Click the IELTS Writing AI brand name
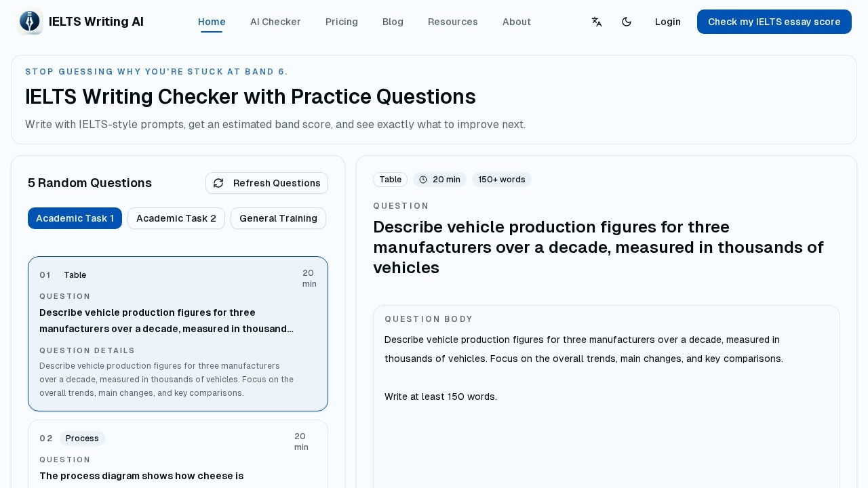Screen dimensions: 868x488 click(96, 22)
